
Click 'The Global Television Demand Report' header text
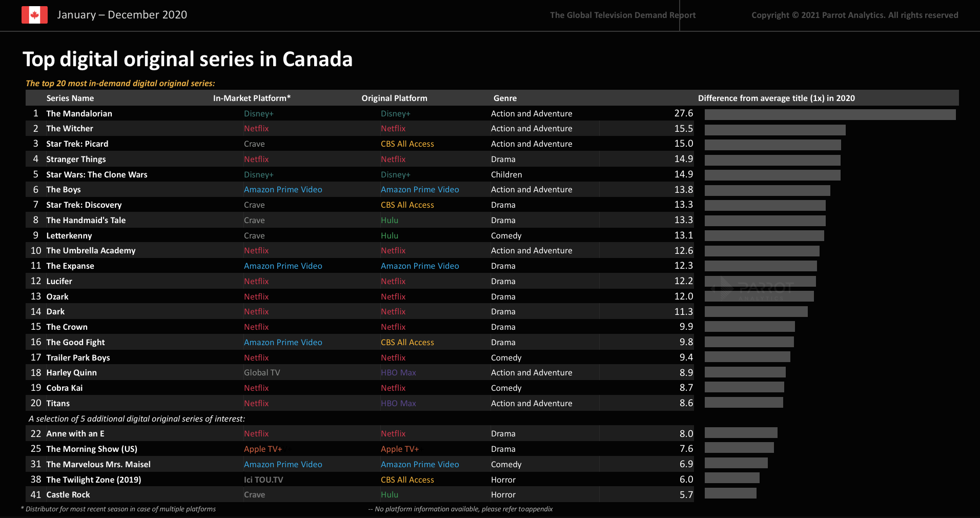(x=623, y=15)
